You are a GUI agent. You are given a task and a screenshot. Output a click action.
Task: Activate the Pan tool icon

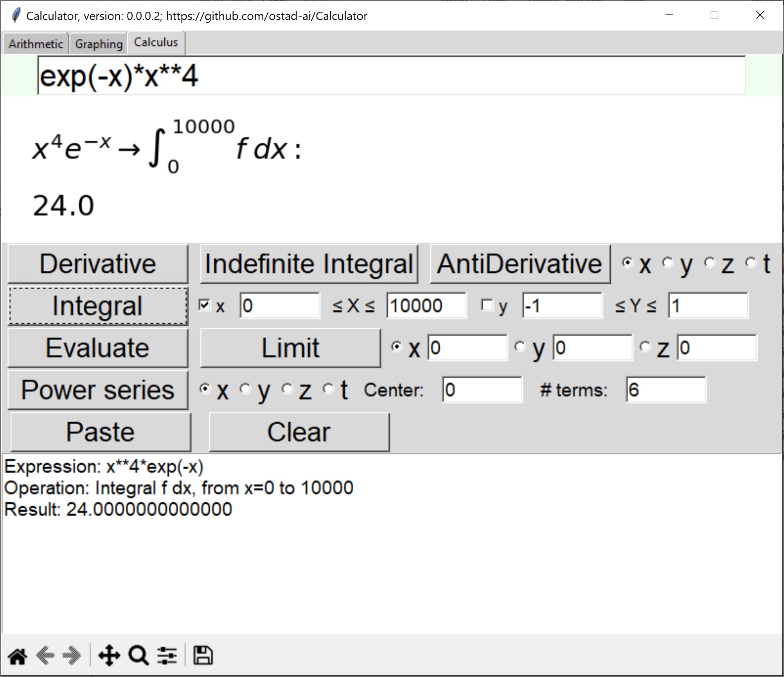(109, 655)
